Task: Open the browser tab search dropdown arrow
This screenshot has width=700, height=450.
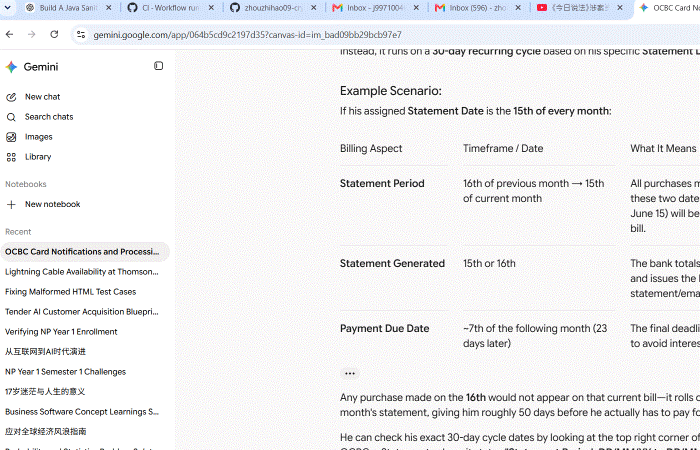Action: 8,8
